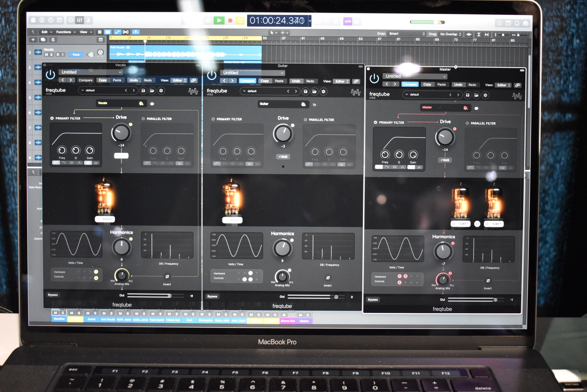The image size is (587, 392).
Task: Click the +18dB button in Master plugin
Action: (x=445, y=160)
